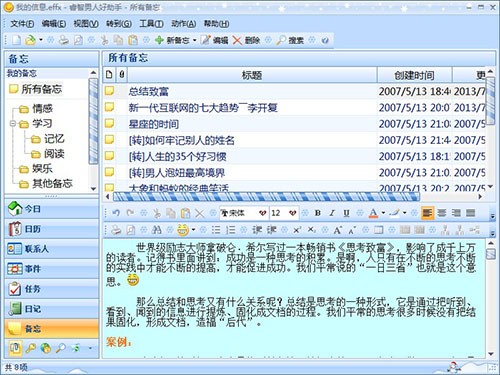500x375 pixels.
Task: Open the 帮助(H) menu
Action: [x=216, y=24]
